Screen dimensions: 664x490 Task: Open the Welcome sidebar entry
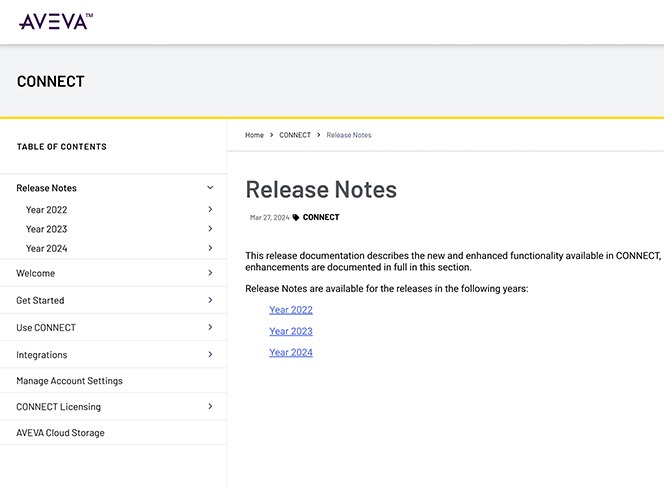click(36, 273)
